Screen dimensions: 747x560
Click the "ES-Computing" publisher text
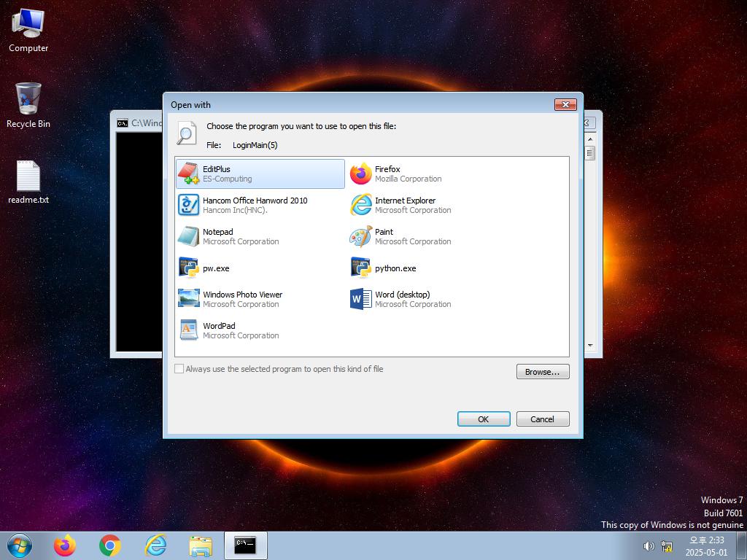click(x=228, y=179)
